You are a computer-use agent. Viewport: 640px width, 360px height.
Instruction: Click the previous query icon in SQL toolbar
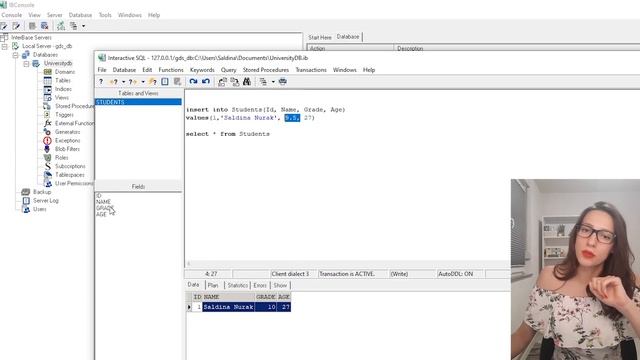tap(113, 82)
